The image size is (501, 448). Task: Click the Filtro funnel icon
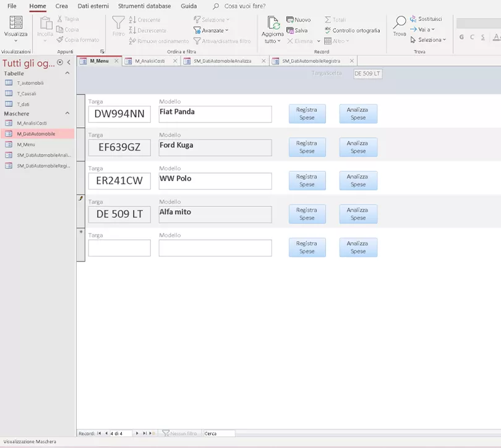point(118,23)
